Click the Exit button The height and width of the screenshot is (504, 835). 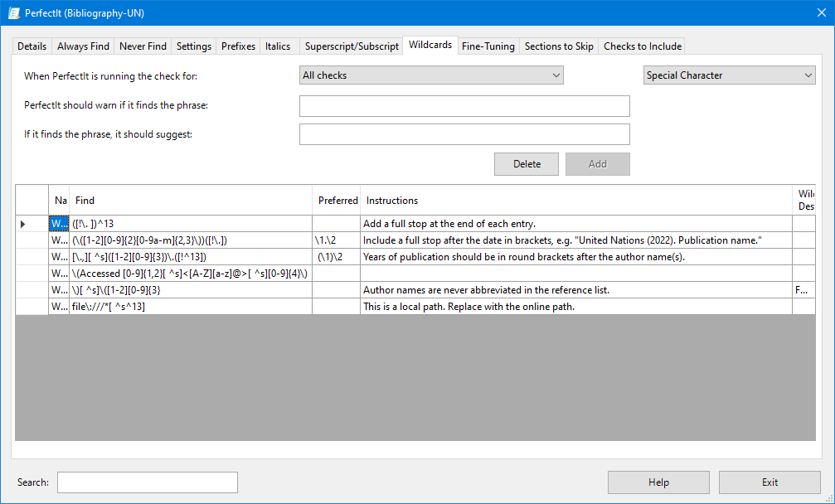[x=769, y=482]
